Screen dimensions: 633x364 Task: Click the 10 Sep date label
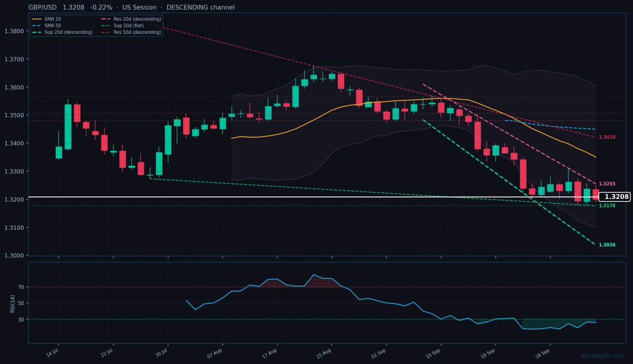pos(434,353)
